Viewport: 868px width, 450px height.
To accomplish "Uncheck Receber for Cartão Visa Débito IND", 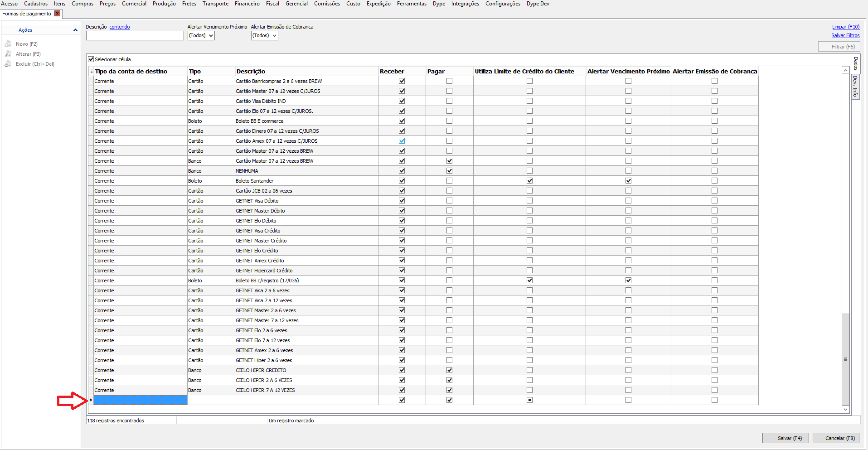I will [x=402, y=101].
